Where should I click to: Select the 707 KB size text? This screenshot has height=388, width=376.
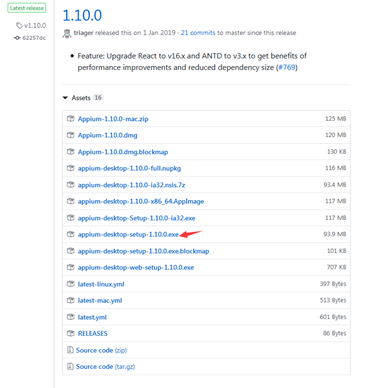click(x=337, y=267)
